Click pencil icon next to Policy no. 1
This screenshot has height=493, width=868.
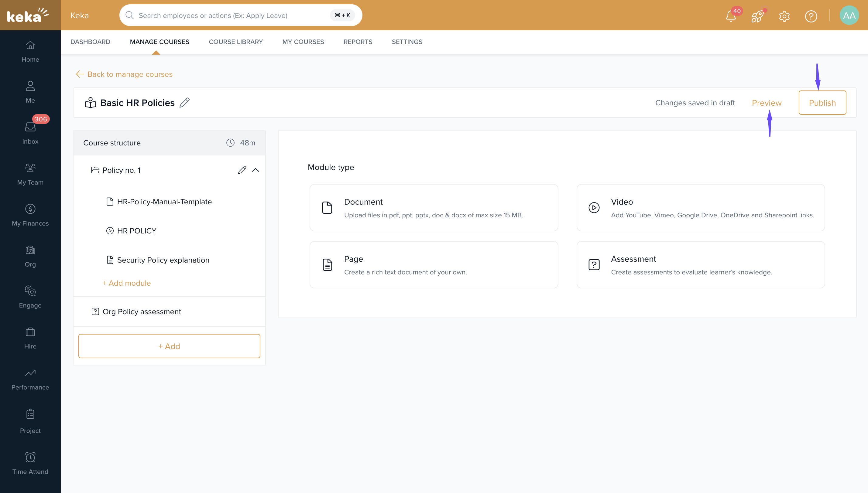tap(242, 170)
